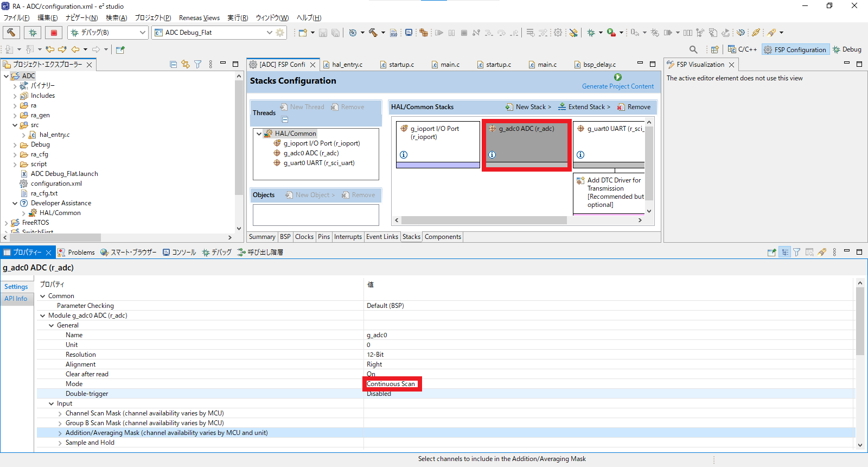Click the Debug bug launch button
The image size is (868, 467).
[x=33, y=33]
